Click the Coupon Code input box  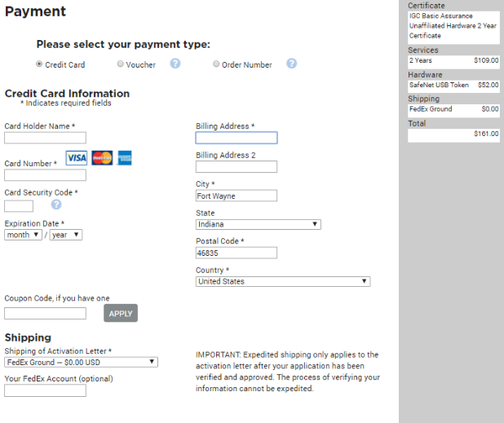45,313
